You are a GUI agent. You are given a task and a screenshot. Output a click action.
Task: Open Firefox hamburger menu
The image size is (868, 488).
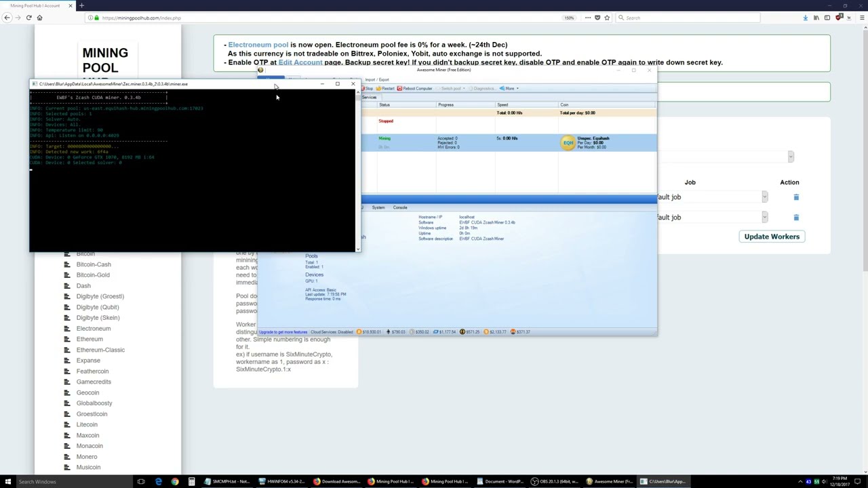click(861, 18)
